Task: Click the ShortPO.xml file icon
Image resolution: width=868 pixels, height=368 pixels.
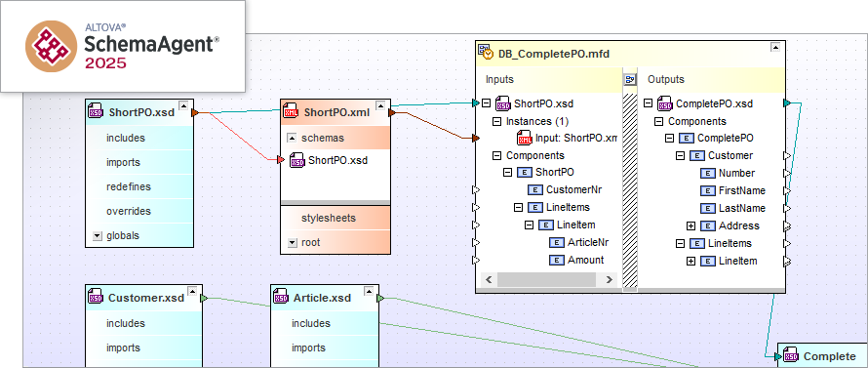Action: click(291, 112)
